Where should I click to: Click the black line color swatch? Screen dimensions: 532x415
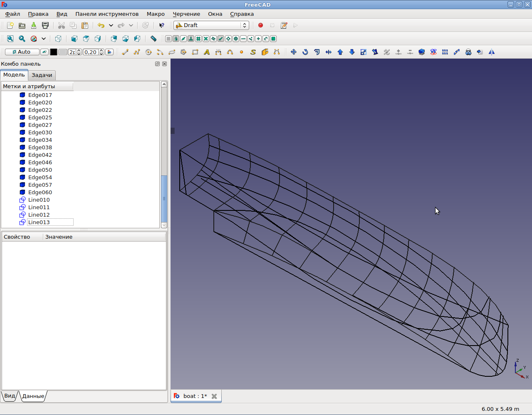tap(54, 52)
